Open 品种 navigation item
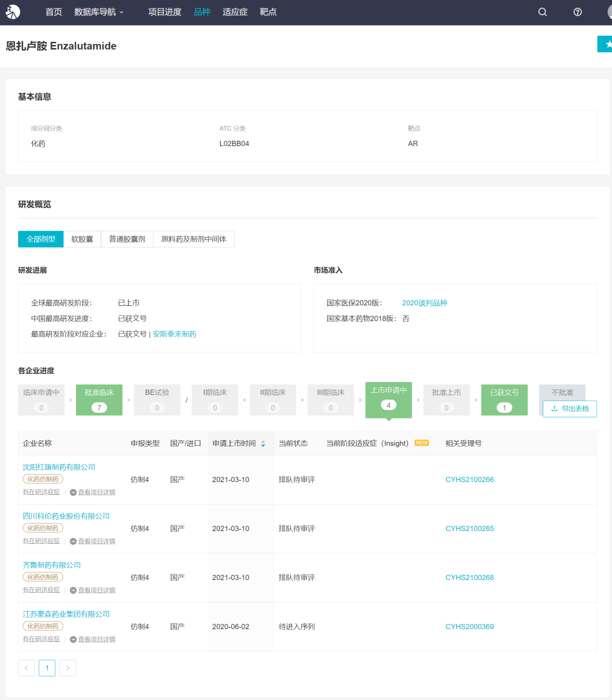This screenshot has width=612, height=700. pyautogui.click(x=202, y=12)
